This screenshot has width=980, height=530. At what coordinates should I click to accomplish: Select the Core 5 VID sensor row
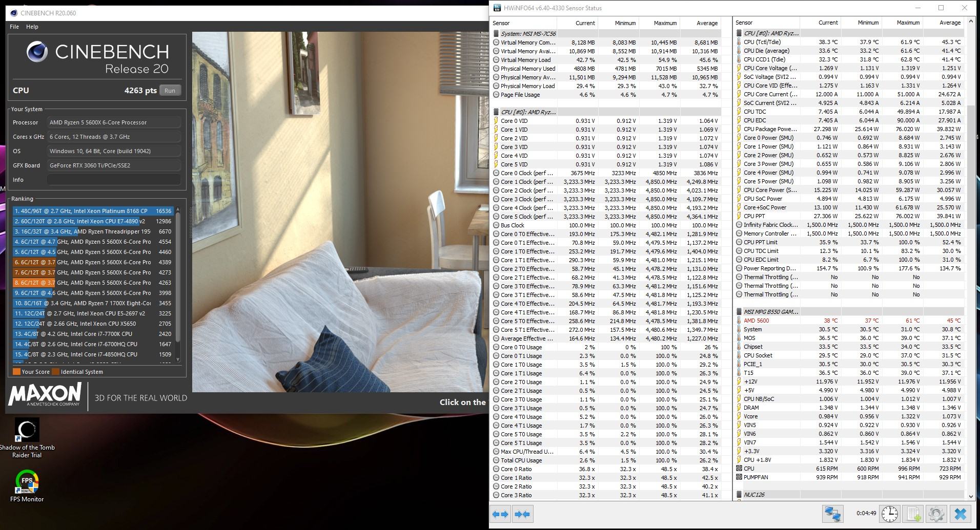click(x=606, y=164)
